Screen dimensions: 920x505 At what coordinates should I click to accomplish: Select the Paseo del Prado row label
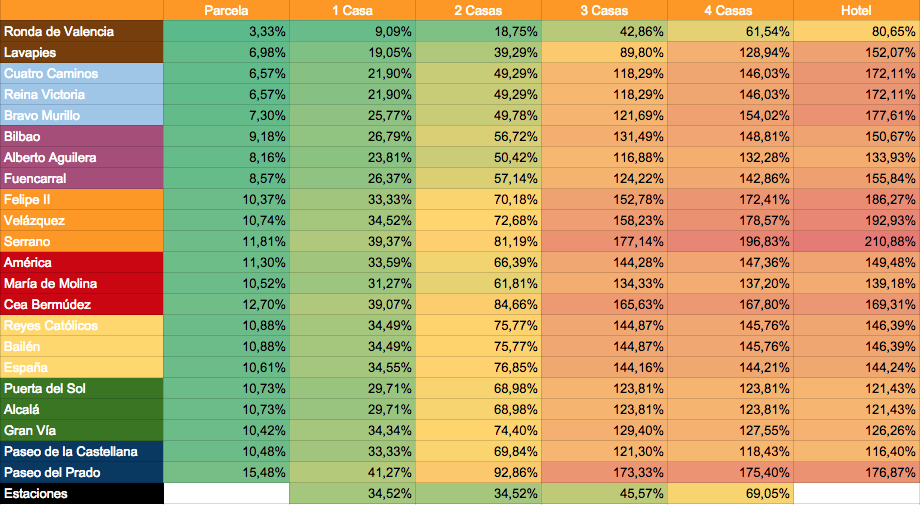[x=82, y=472]
